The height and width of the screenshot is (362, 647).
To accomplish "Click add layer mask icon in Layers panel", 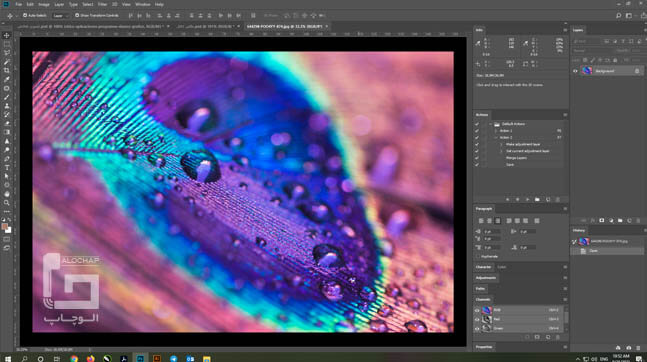I will [602, 221].
